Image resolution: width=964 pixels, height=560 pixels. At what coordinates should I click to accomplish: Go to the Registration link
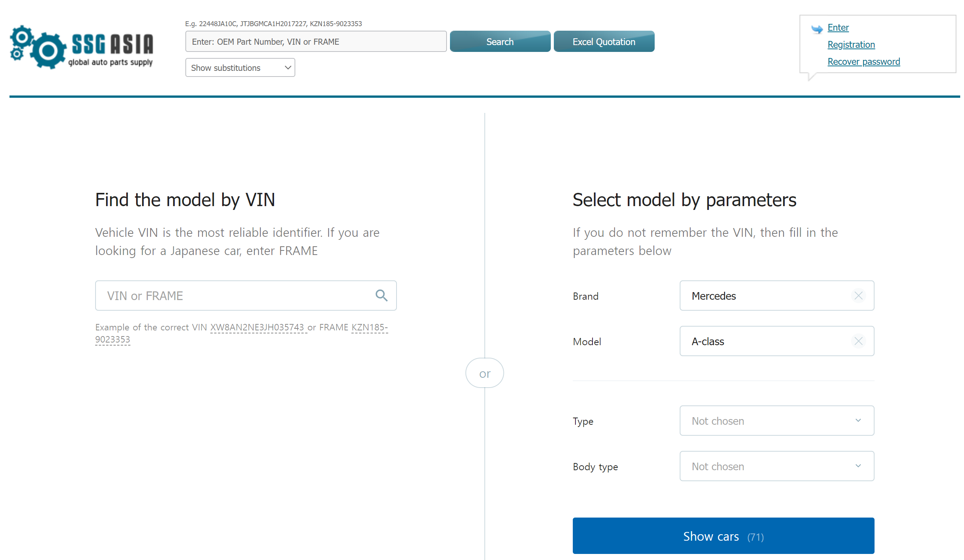tap(851, 45)
